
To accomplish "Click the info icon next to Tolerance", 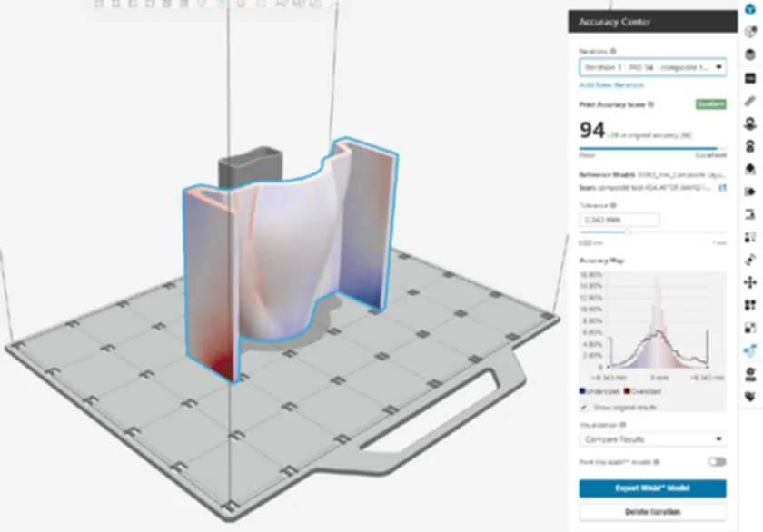I will click(613, 205).
